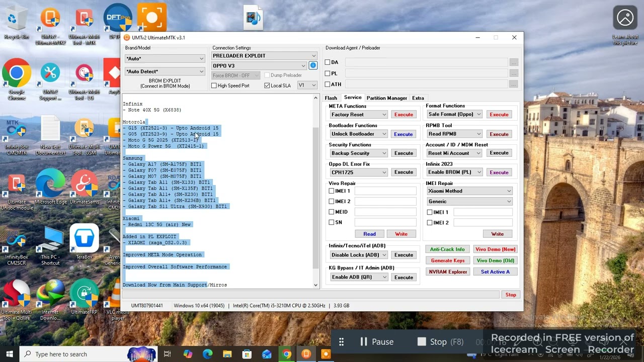
Task: Click the red Stop button in UMTv2
Action: (x=511, y=295)
